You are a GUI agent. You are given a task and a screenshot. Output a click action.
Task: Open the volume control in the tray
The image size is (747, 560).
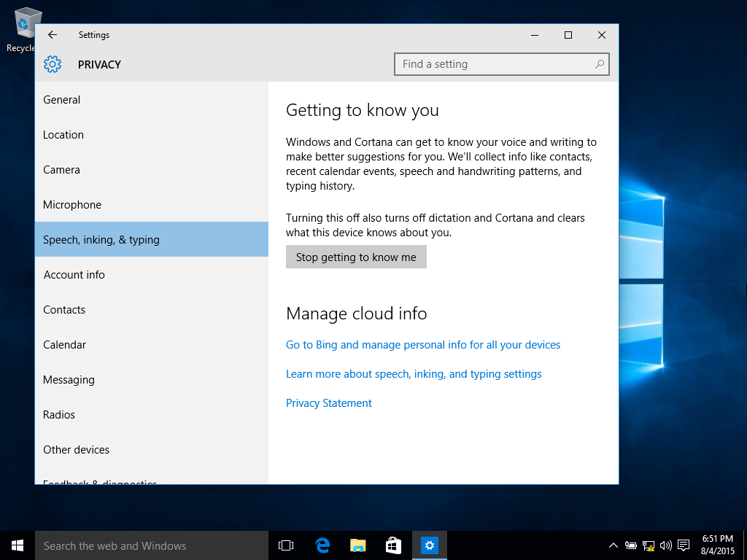pyautogui.click(x=665, y=545)
